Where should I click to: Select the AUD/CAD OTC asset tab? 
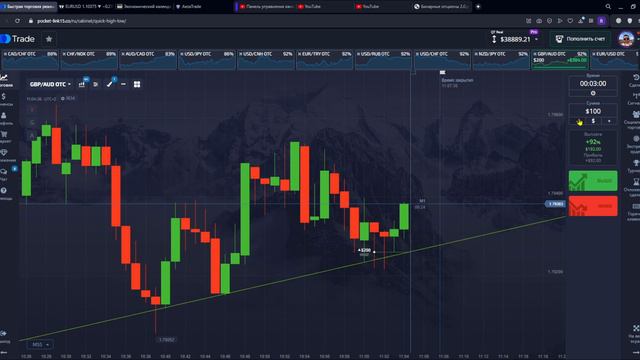coord(148,60)
